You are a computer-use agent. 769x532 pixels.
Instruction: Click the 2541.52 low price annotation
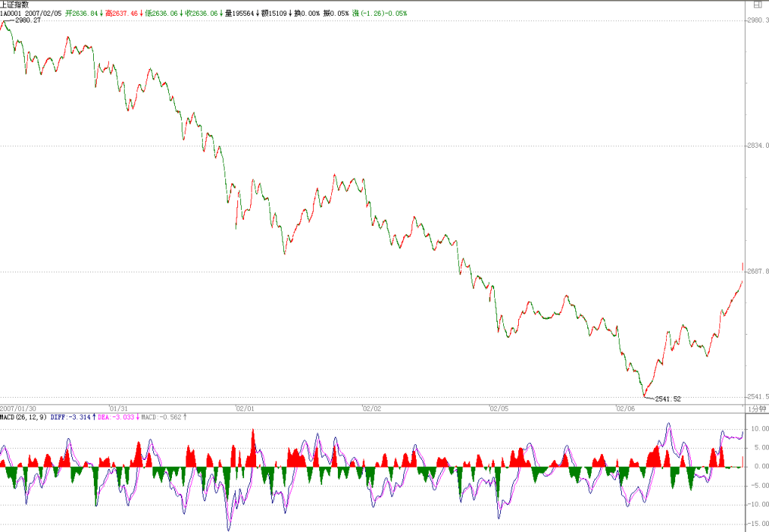pos(668,398)
